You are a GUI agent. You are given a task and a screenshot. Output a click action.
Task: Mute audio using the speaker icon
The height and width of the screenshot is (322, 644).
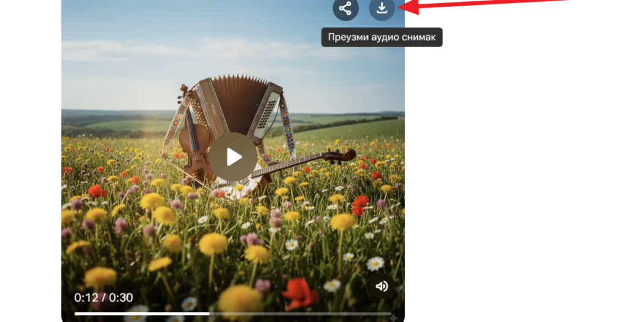pyautogui.click(x=381, y=286)
